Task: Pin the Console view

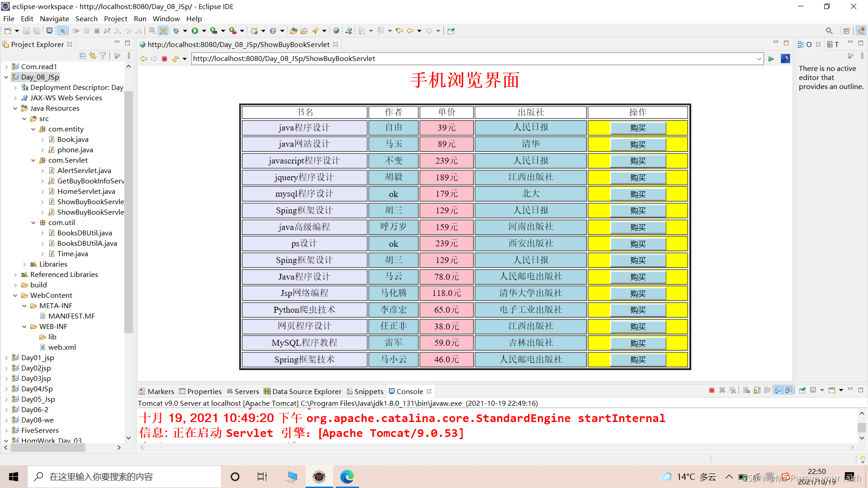Action: pyautogui.click(x=802, y=390)
